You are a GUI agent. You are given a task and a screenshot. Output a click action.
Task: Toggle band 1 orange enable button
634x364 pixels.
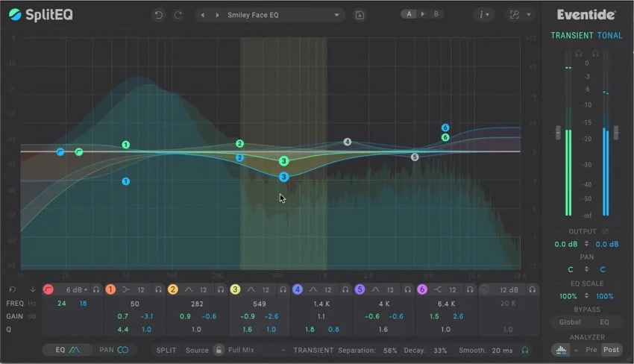tap(110, 289)
